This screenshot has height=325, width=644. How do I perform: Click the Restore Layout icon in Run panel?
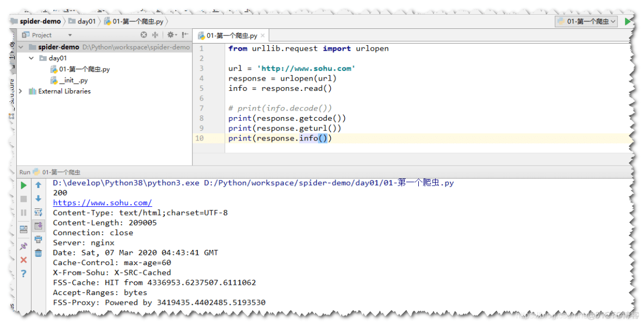(x=24, y=229)
